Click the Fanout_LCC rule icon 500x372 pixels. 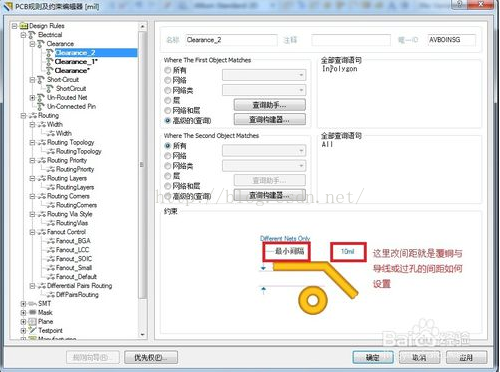[x=51, y=250]
